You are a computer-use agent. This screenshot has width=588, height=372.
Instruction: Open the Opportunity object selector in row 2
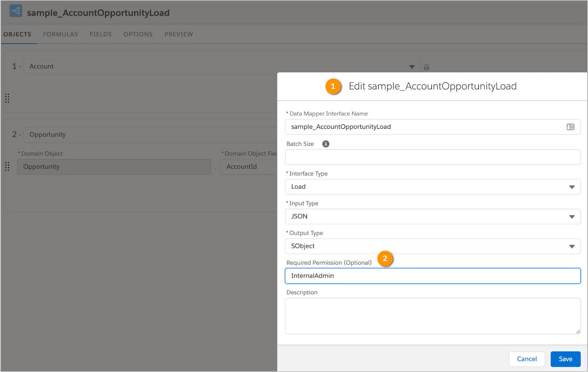[x=151, y=135]
